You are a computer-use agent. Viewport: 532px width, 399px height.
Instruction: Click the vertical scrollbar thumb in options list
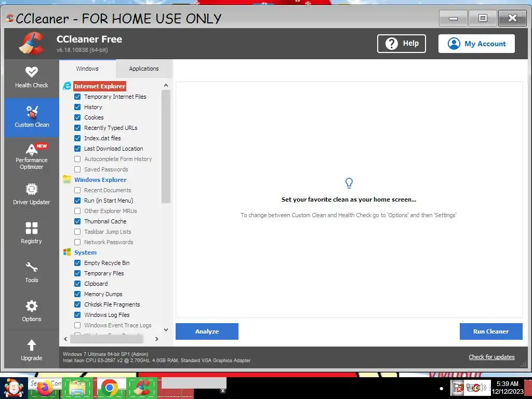point(166,147)
